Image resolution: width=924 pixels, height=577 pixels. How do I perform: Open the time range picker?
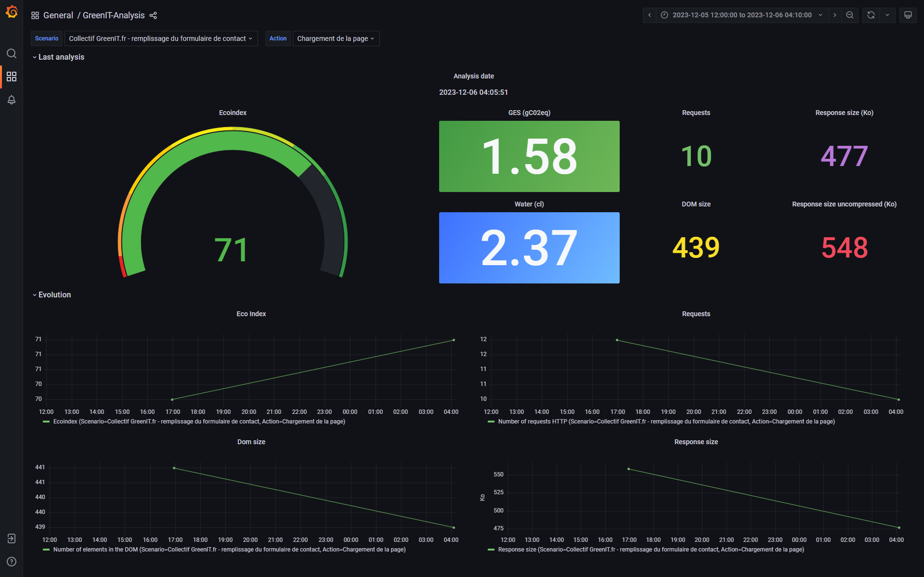point(742,15)
